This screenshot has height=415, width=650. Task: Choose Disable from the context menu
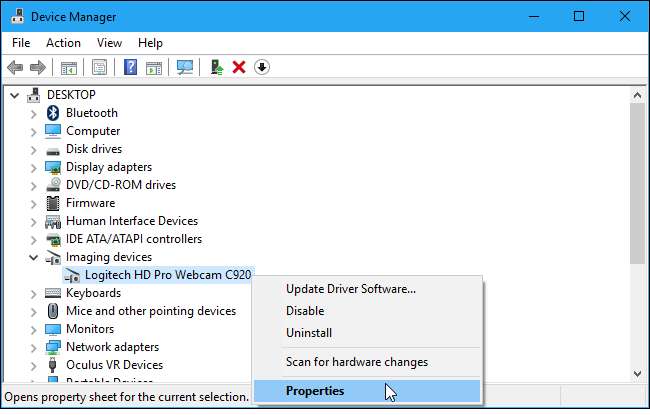367,311
